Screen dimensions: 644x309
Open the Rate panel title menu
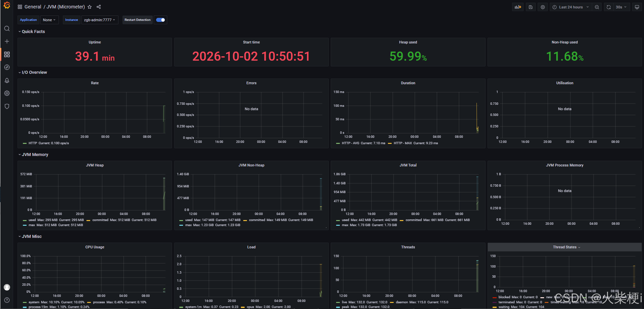click(95, 83)
